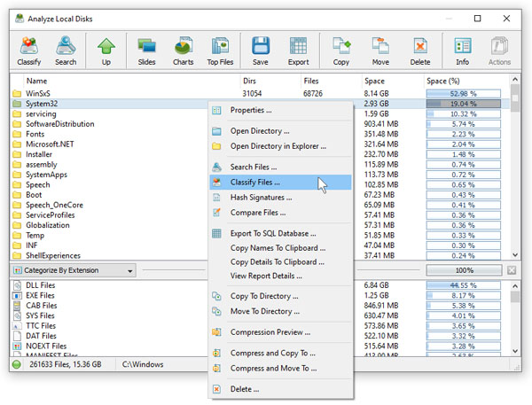532x405 pixels.
Task: Choose Classify Files menu entry
Action: point(280,183)
